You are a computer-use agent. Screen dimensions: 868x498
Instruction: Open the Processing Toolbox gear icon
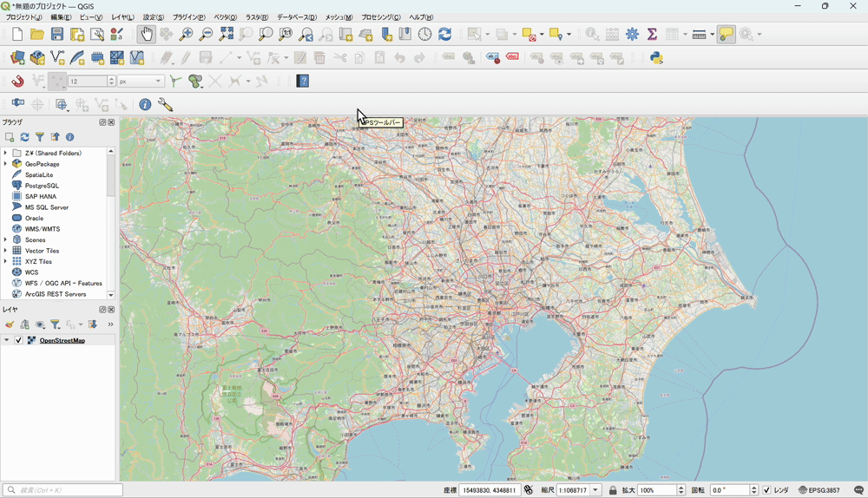point(632,35)
